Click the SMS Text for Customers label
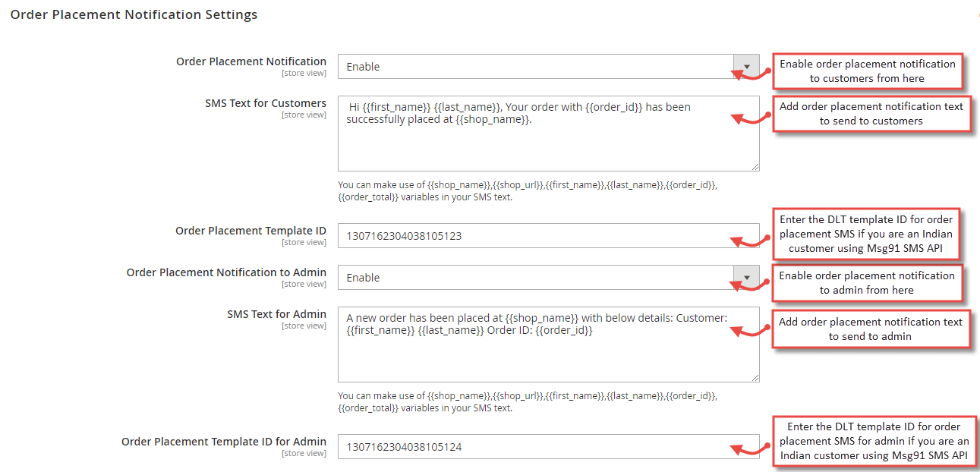Screen dimensions: 980x472 (266, 103)
